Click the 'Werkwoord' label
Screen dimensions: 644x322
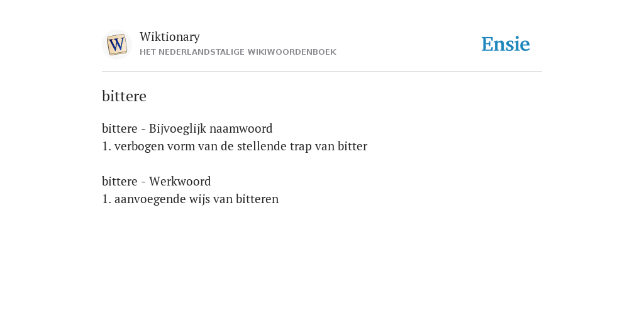(x=180, y=181)
